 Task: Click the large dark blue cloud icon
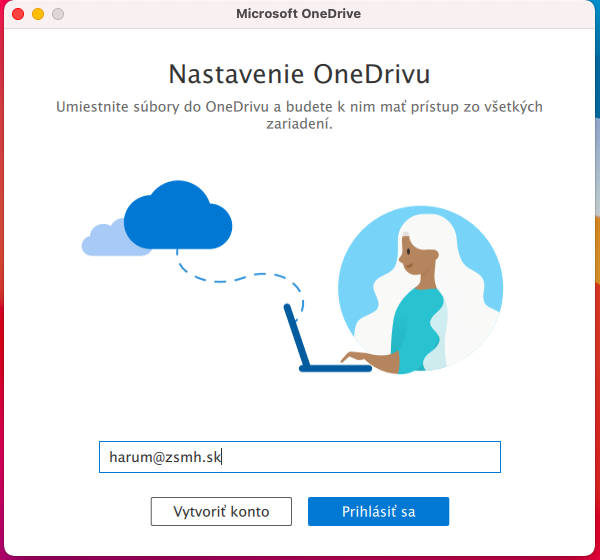178,215
